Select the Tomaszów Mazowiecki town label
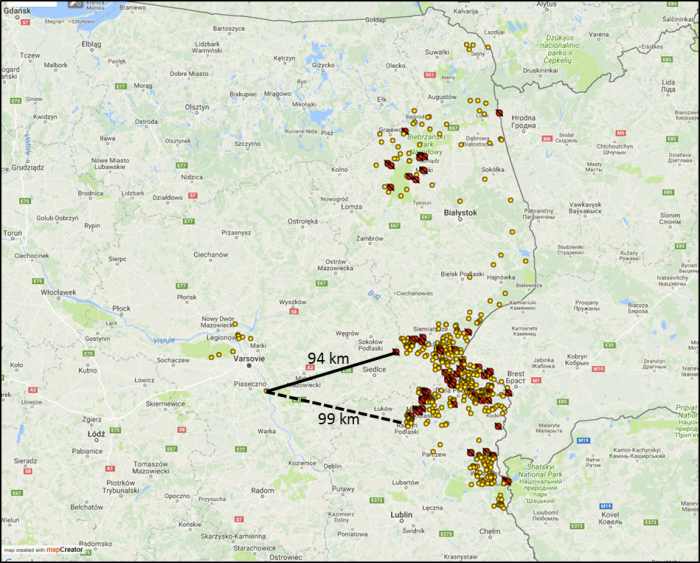This screenshot has width=700, height=563. 151,467
